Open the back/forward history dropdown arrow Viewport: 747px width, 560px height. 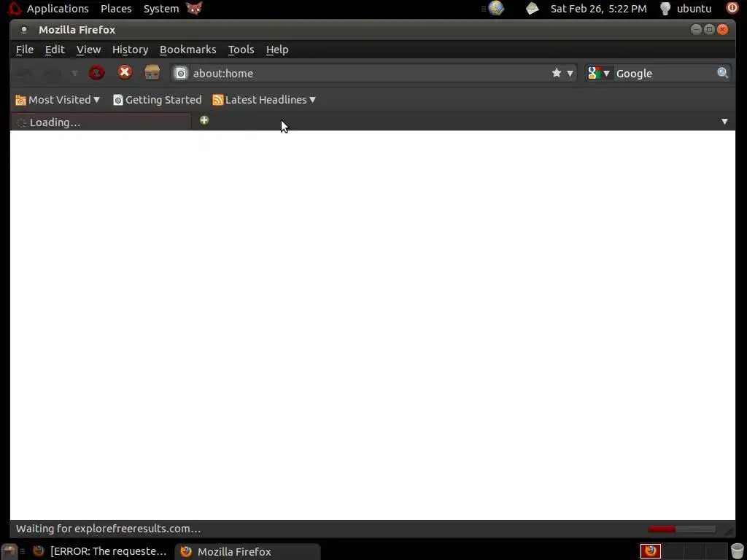pyautogui.click(x=74, y=74)
